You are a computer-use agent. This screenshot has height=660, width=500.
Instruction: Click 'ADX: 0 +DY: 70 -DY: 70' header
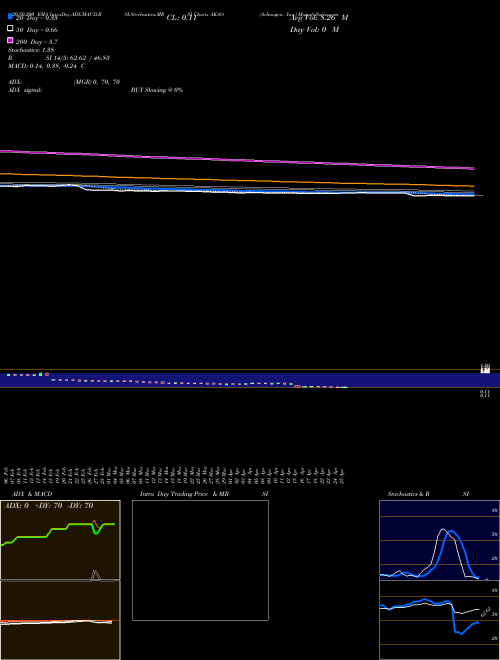coord(48,506)
